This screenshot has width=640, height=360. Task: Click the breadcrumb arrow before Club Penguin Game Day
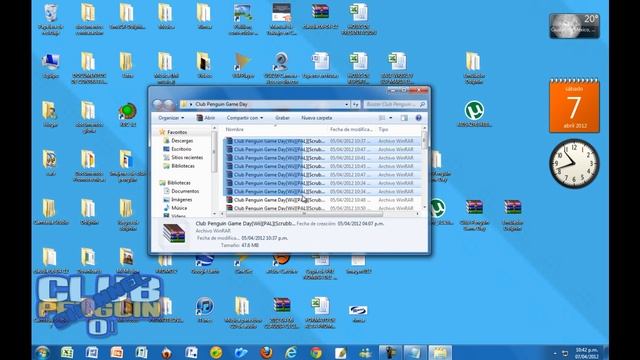(191, 104)
